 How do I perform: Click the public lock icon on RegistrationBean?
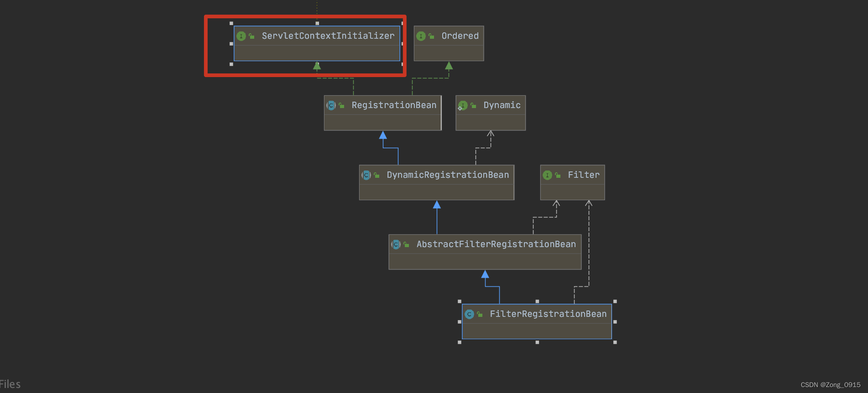(x=341, y=105)
